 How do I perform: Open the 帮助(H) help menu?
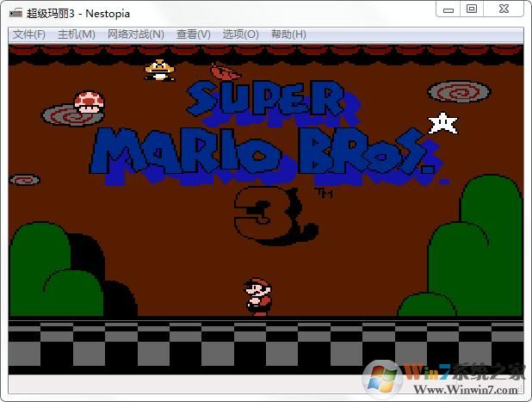(x=288, y=34)
